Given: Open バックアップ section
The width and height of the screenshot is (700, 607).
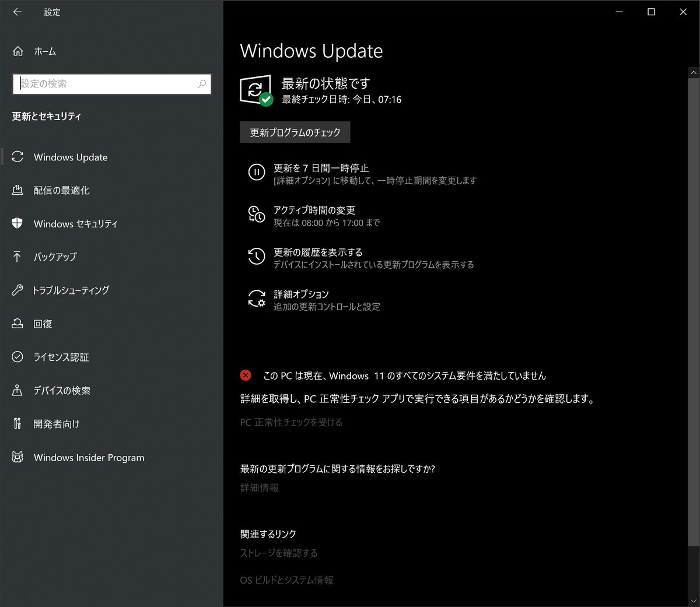Looking at the screenshot, I should pos(55,257).
